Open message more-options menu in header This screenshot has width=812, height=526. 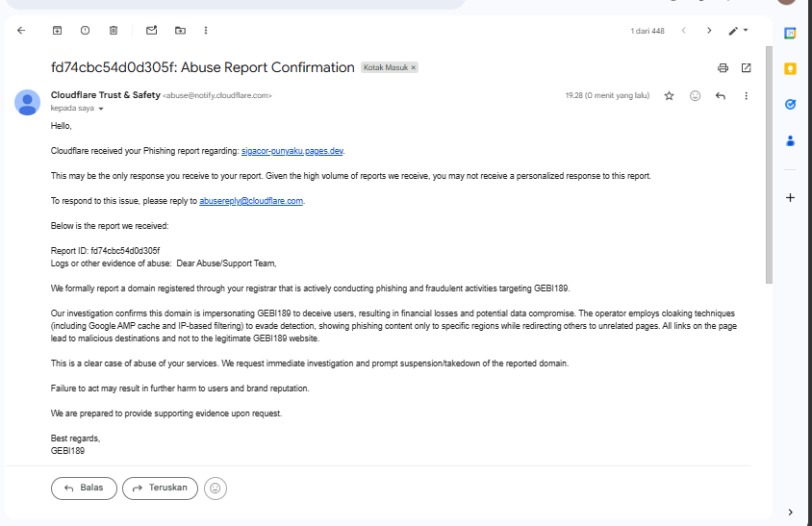[x=747, y=96]
